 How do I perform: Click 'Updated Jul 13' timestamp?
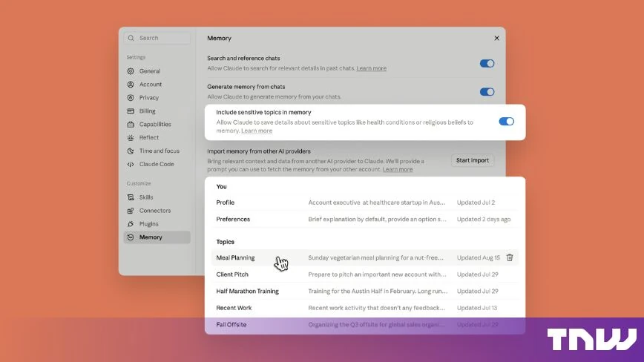click(x=477, y=308)
